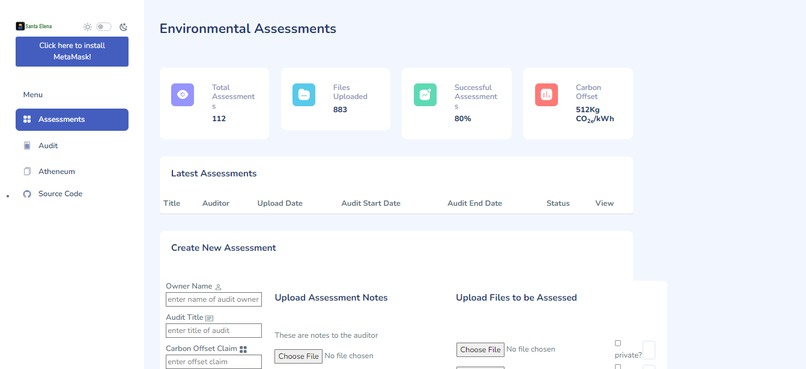Image resolution: width=806 pixels, height=369 pixels.
Task: Click the card icon beside Audit Title
Action: pos(209,318)
